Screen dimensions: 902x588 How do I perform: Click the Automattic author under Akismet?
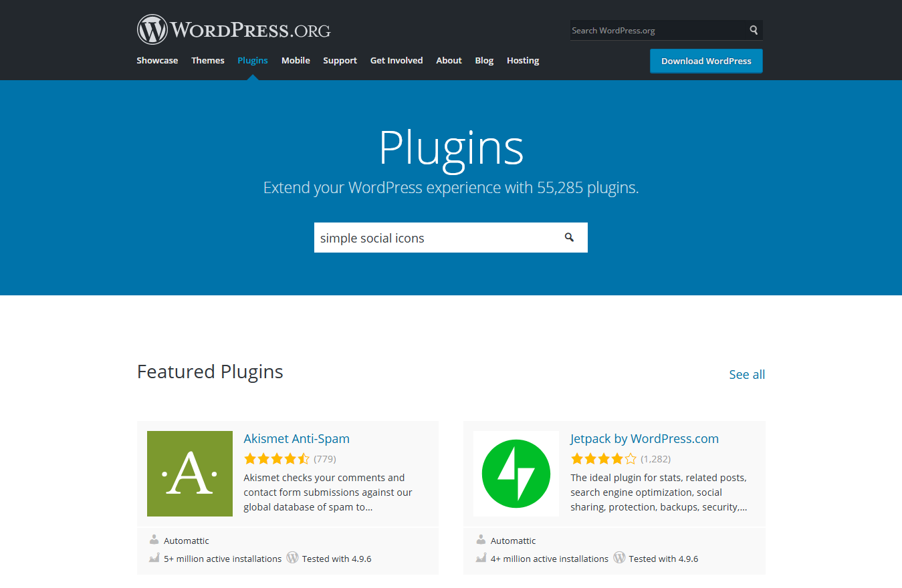point(187,541)
